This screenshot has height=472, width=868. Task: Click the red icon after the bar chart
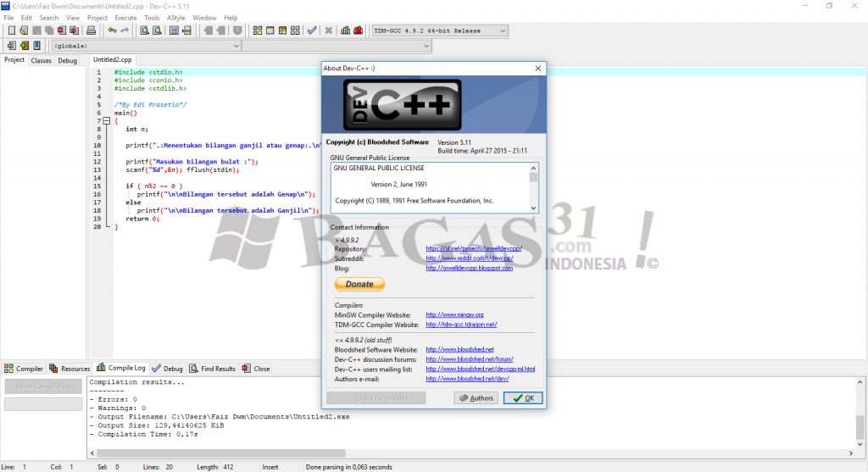359,31
